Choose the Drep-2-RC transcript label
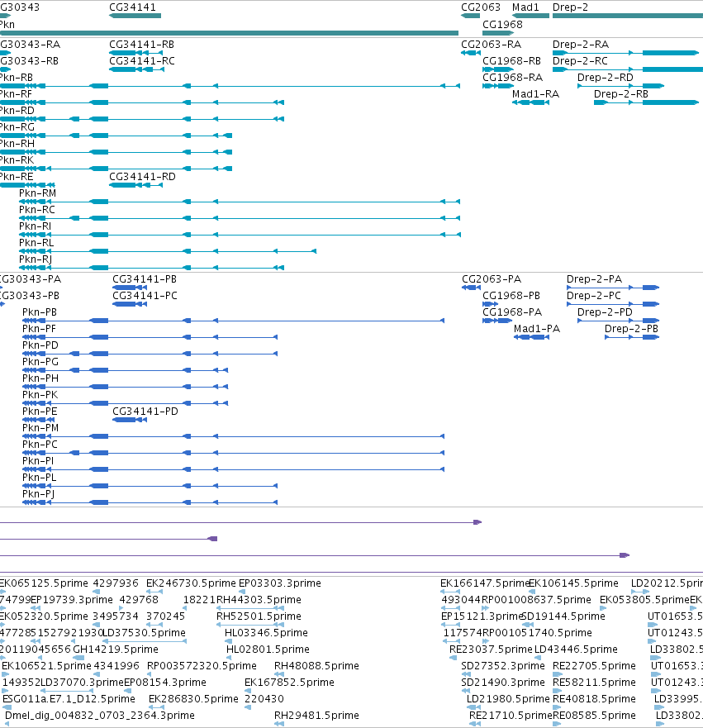 [580, 61]
